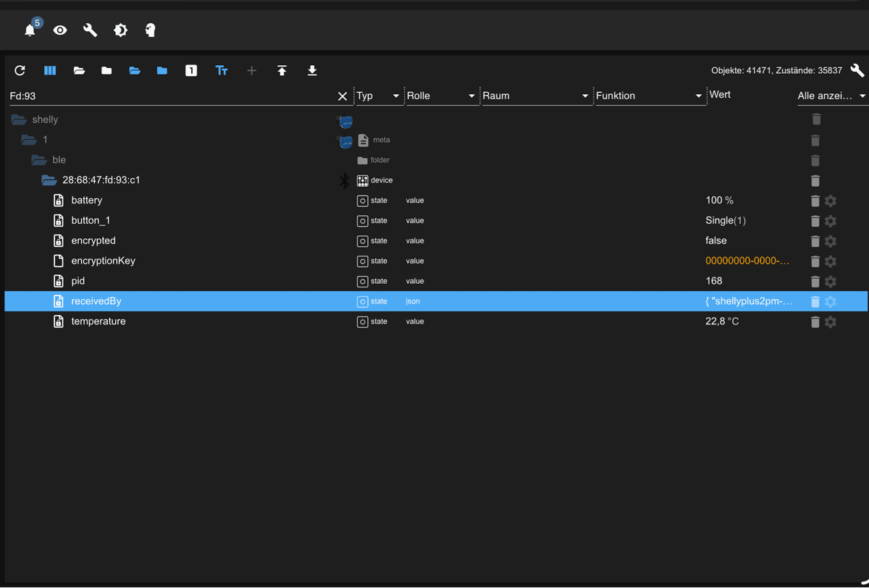This screenshot has width=869, height=588.
Task: Delete the receivedBy object with trash icon
Action: click(x=815, y=301)
